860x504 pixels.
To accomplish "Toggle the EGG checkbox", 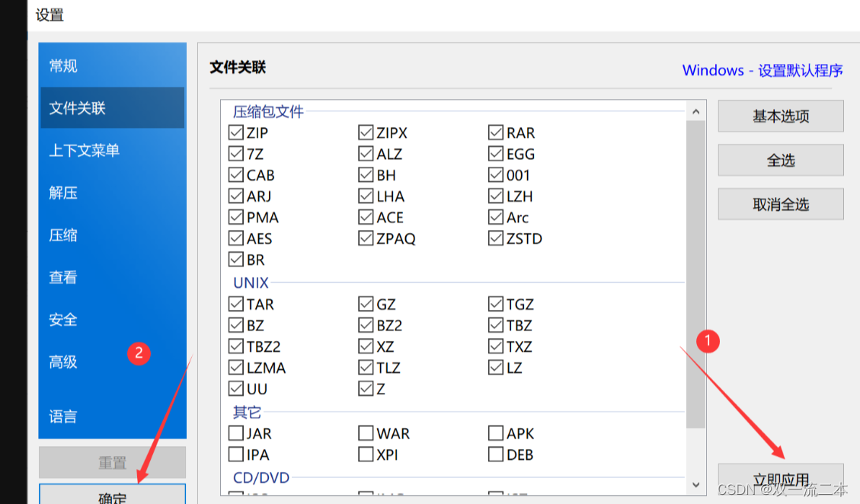I will 496,154.
